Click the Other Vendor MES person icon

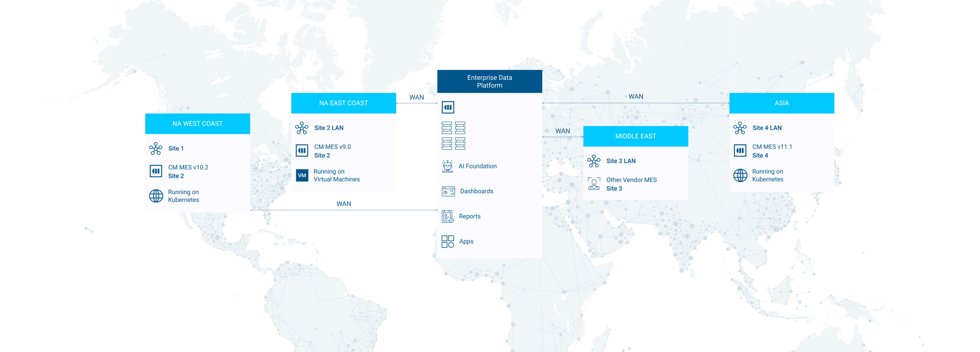(594, 184)
